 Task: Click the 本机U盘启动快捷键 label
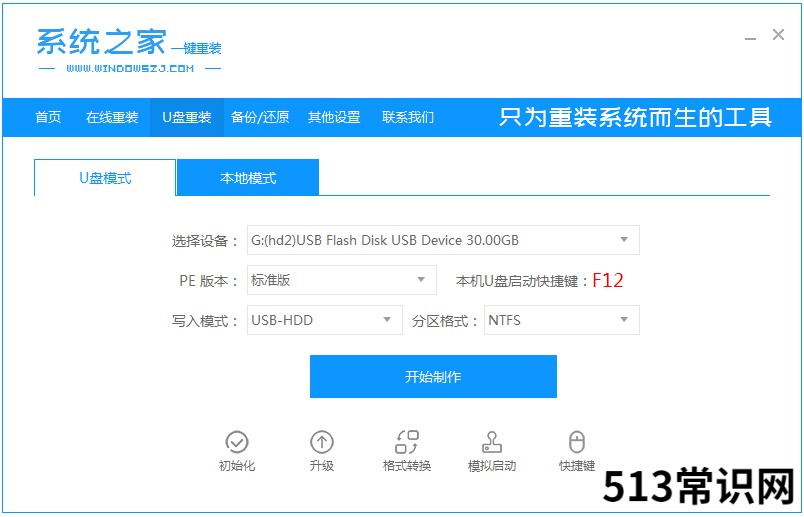point(522,281)
